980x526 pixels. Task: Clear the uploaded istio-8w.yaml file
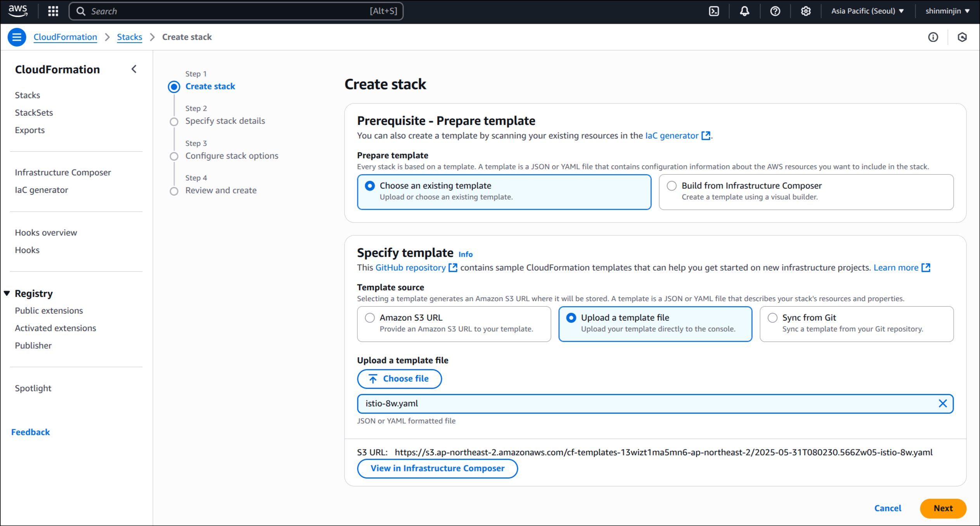[943, 403]
